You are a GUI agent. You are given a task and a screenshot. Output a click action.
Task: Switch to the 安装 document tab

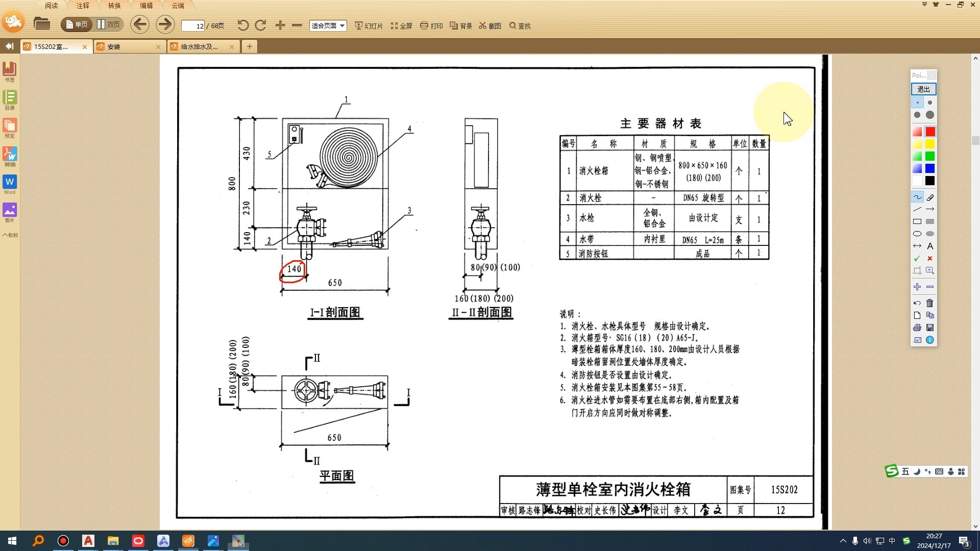128,46
